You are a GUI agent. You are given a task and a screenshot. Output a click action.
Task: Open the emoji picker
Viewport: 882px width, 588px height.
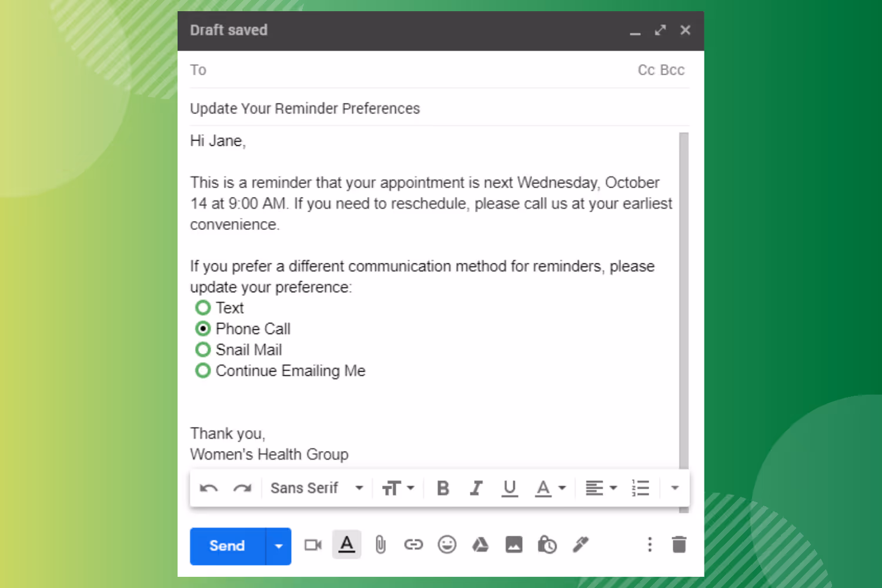click(x=447, y=544)
